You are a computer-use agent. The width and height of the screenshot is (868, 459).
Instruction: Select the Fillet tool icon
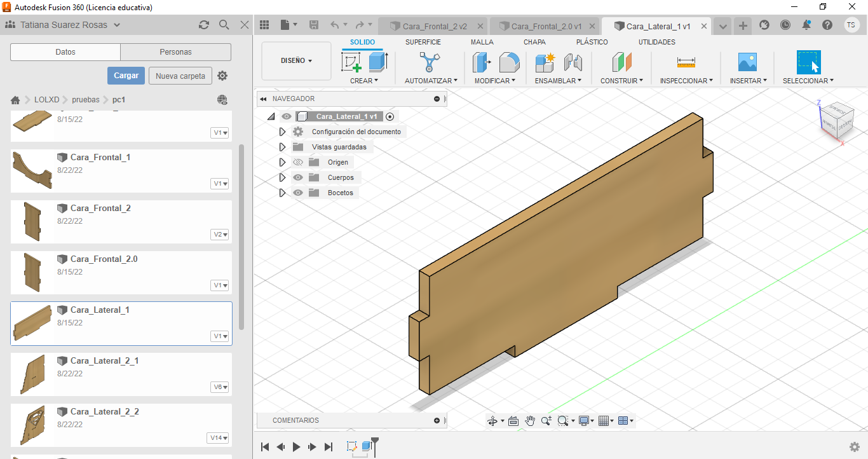(x=509, y=62)
